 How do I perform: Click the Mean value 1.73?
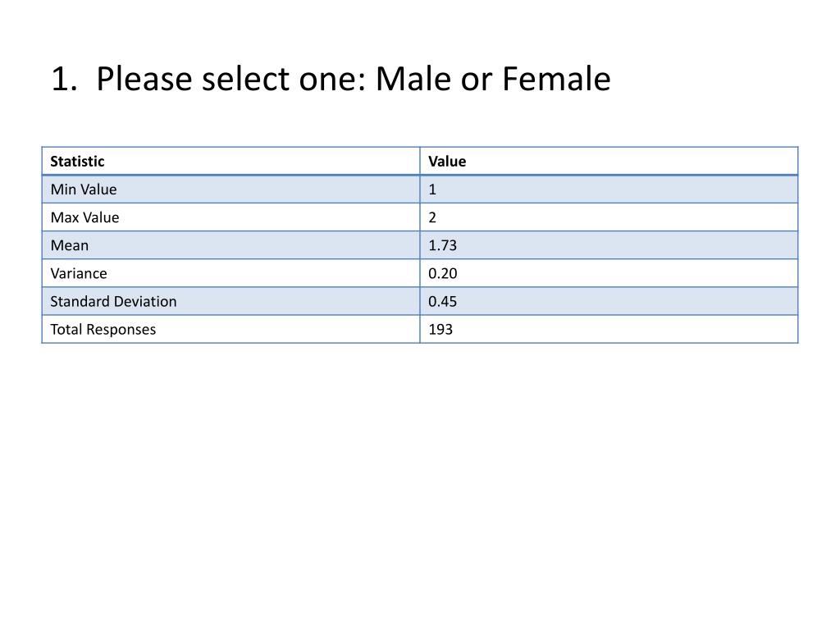tap(442, 245)
